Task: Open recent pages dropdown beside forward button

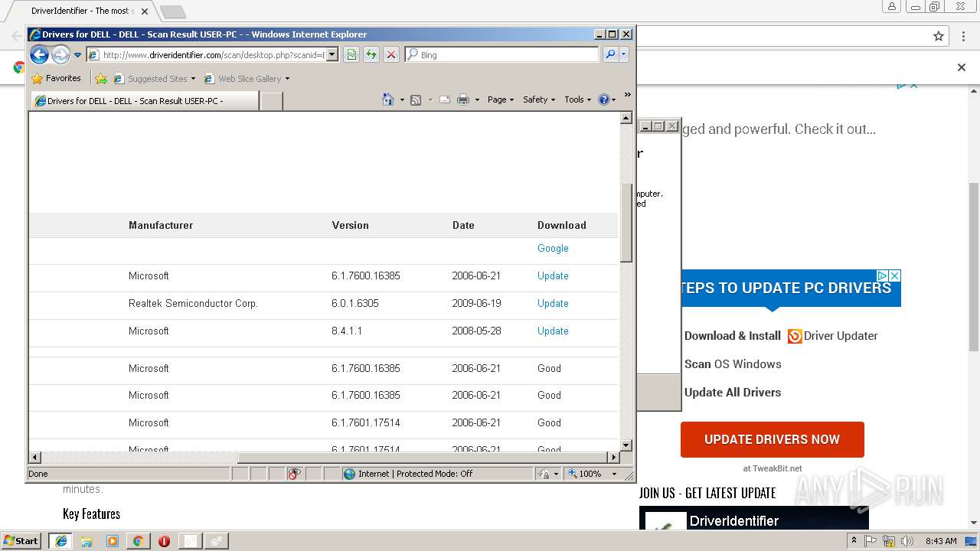Action: tap(77, 55)
